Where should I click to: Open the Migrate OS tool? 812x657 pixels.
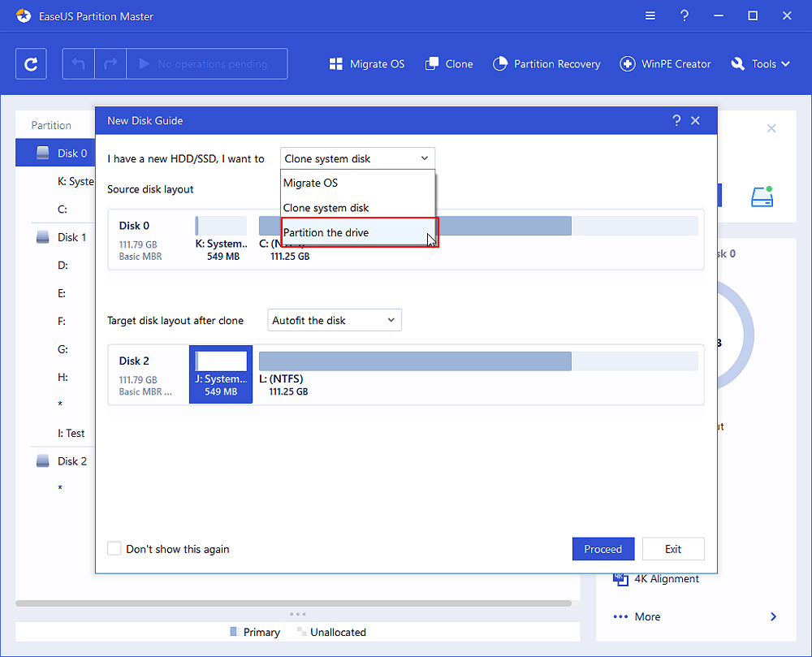(x=367, y=64)
